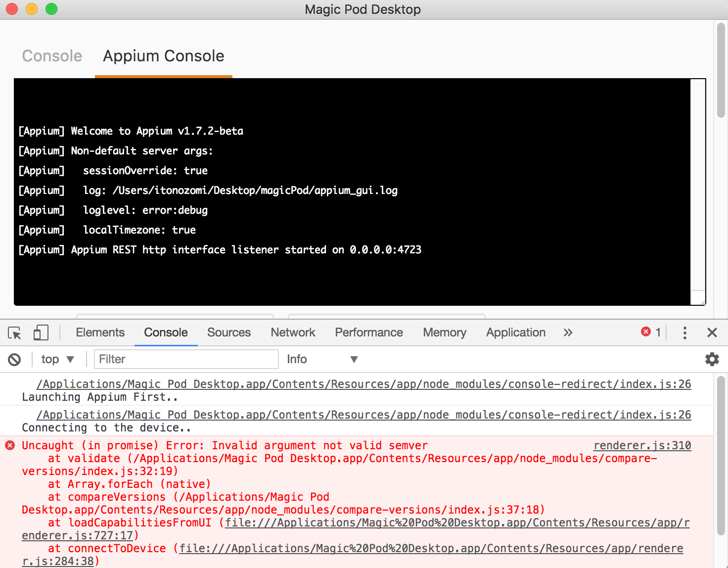The image size is (728, 568).
Task: Select the DevTools Console tab
Action: [166, 332]
